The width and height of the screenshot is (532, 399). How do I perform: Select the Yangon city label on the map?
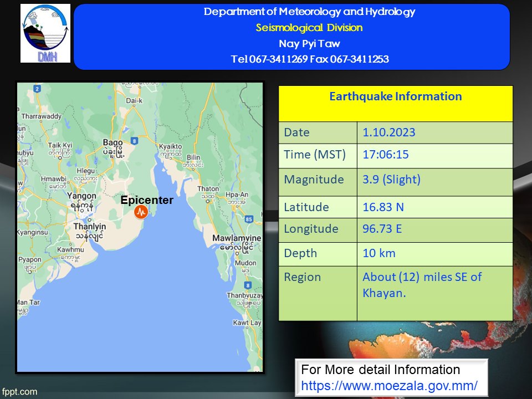(81, 196)
